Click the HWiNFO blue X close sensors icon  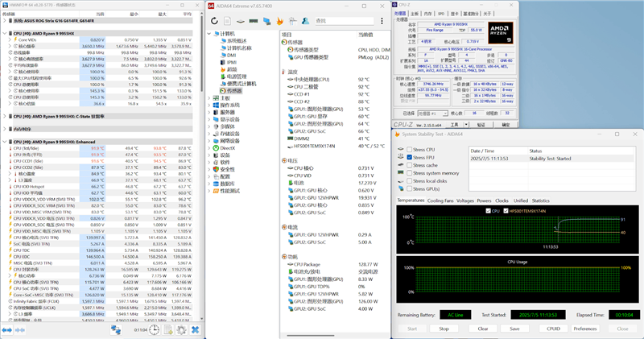(196, 329)
